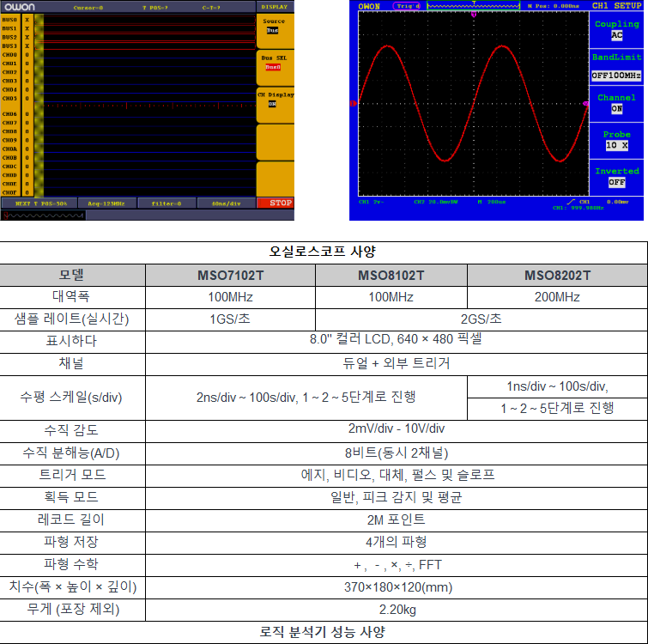The image size is (648, 644).
Task: Click the Acq=125MHz status field
Action: click(x=106, y=204)
